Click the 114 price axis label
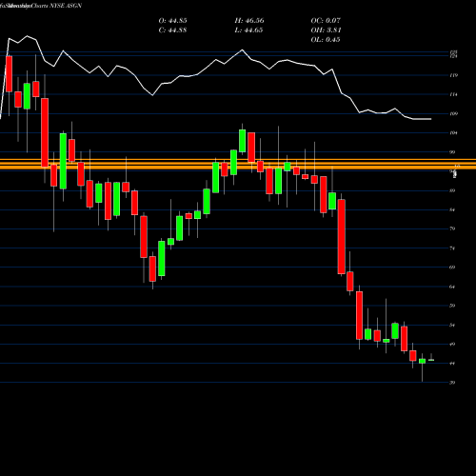Viewport: 476px width, 476px height. click(x=454, y=94)
